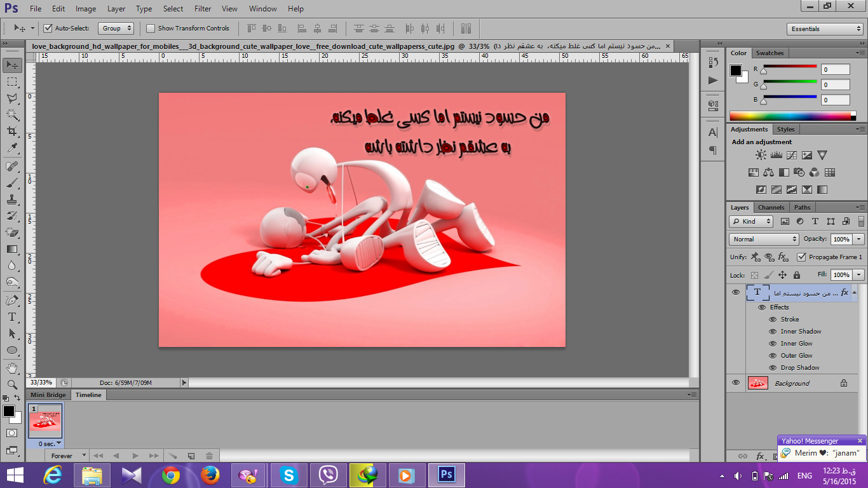Select the Hand tool
This screenshot has width=868, height=488.
[12, 368]
